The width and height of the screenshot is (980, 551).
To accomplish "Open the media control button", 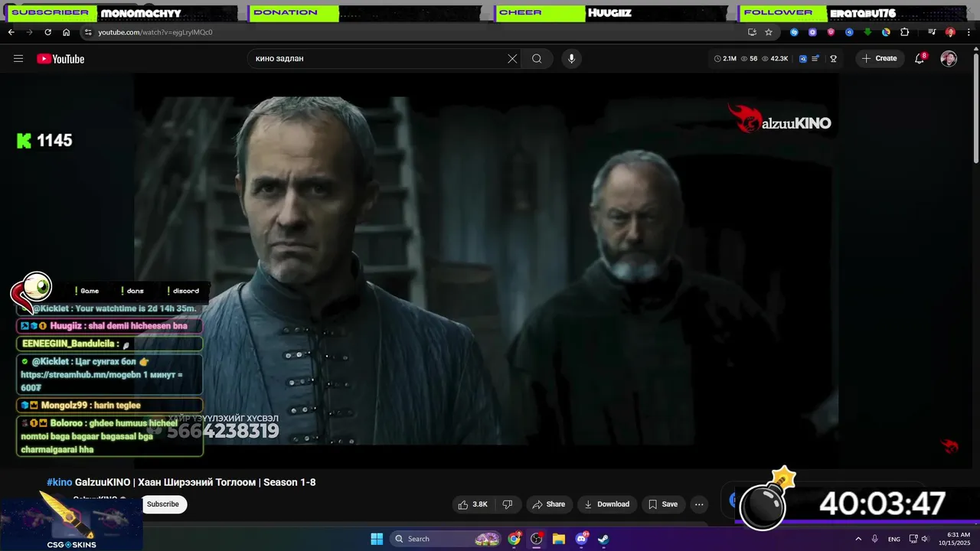I will [x=932, y=32].
